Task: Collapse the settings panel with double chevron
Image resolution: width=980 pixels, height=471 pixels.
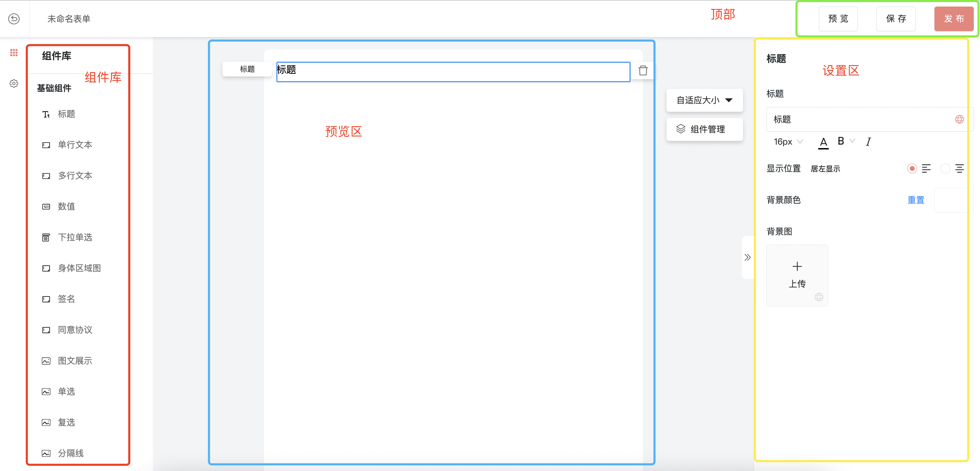Action: (x=748, y=257)
